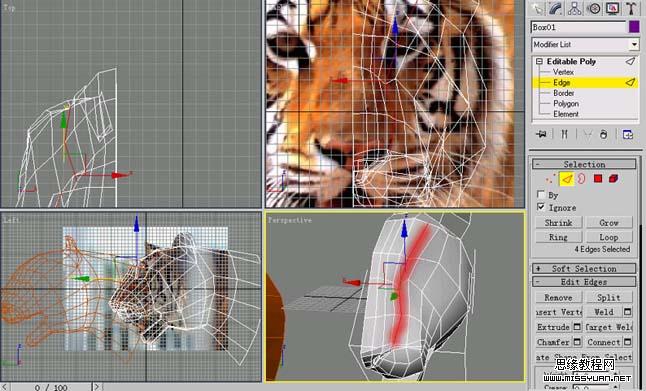This screenshot has height=391, width=646.
Task: Uncheck the Ignore checkbox
Action: click(x=541, y=207)
